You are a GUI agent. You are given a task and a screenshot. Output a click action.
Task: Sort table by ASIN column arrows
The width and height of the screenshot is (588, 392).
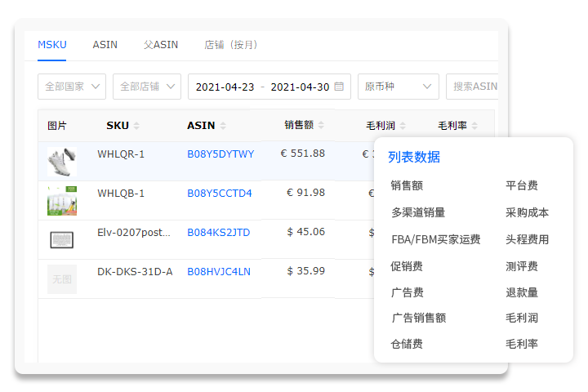click(223, 126)
